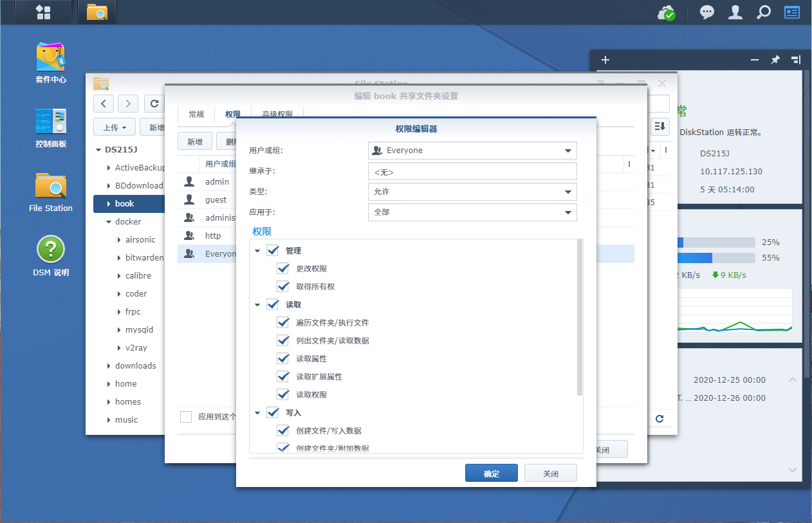Refresh the permissions list in the share settings

[660, 418]
